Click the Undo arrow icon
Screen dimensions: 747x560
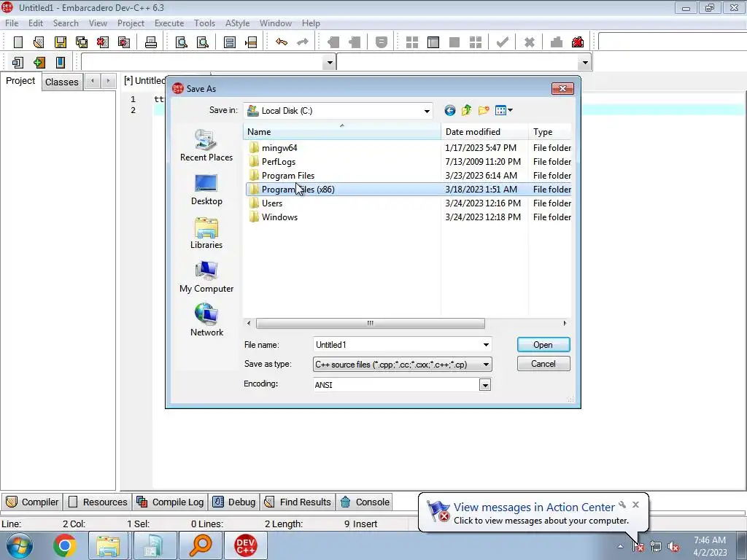(282, 42)
